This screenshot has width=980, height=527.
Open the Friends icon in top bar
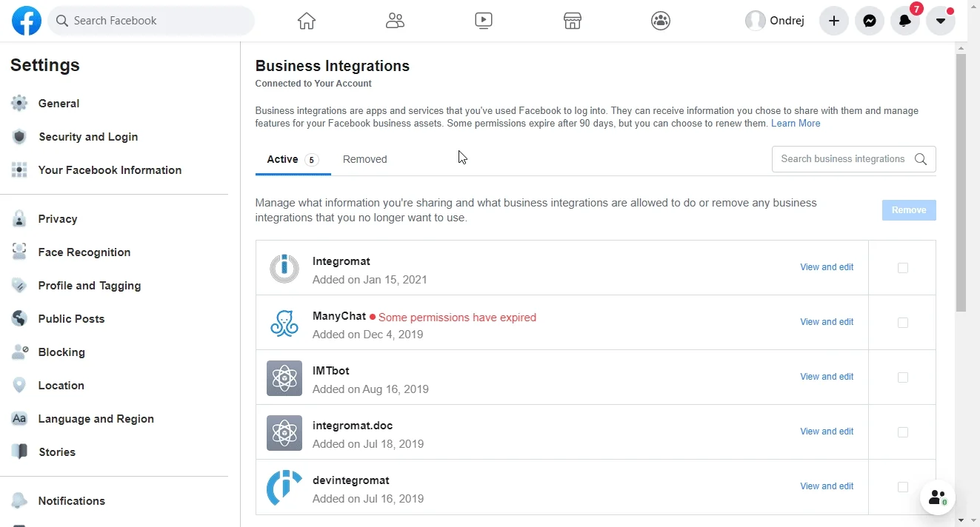pyautogui.click(x=395, y=21)
